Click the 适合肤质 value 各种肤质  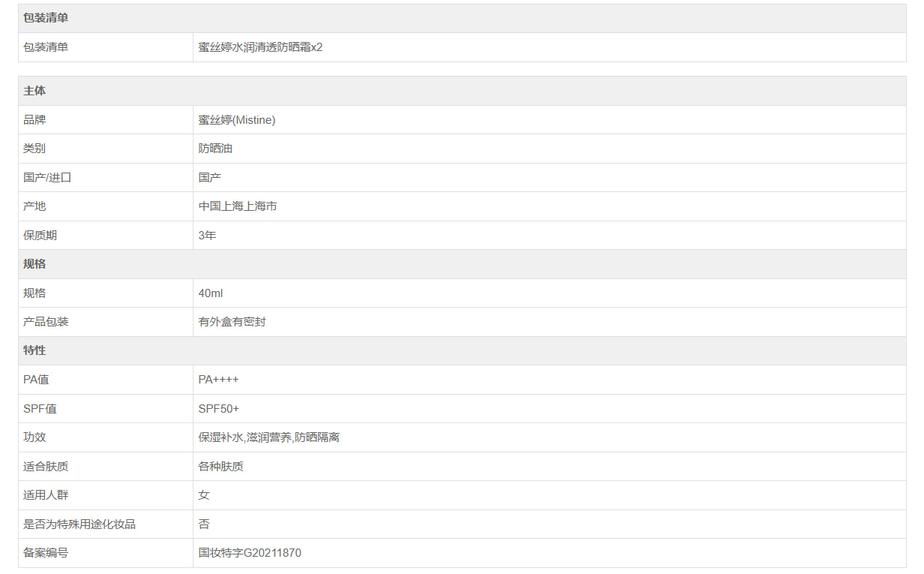tap(220, 467)
